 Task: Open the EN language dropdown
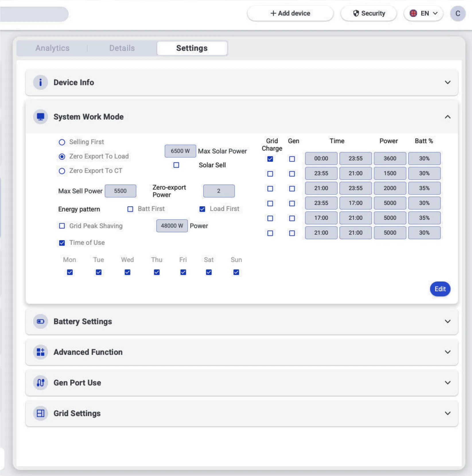coord(424,13)
